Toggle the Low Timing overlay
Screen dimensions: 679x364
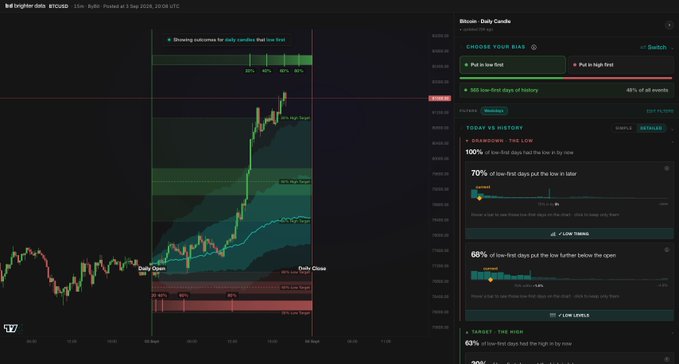click(x=569, y=234)
